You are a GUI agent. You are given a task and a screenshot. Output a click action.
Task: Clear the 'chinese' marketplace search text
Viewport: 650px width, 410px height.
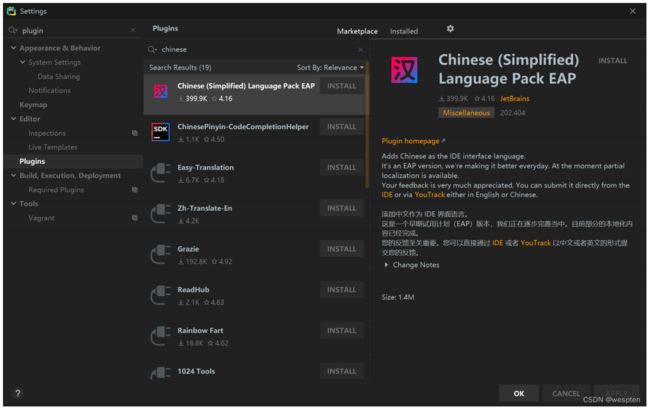coord(360,50)
